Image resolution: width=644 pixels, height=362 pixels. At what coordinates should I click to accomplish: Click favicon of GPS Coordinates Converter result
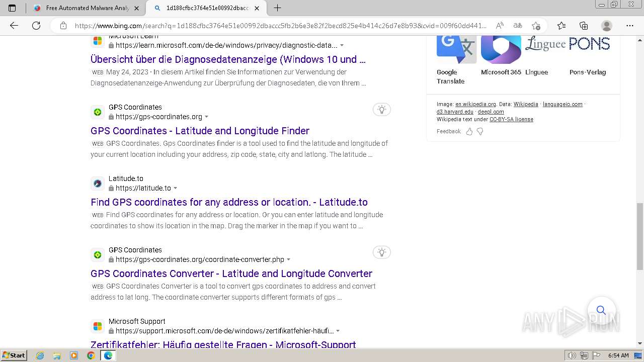[98, 254]
